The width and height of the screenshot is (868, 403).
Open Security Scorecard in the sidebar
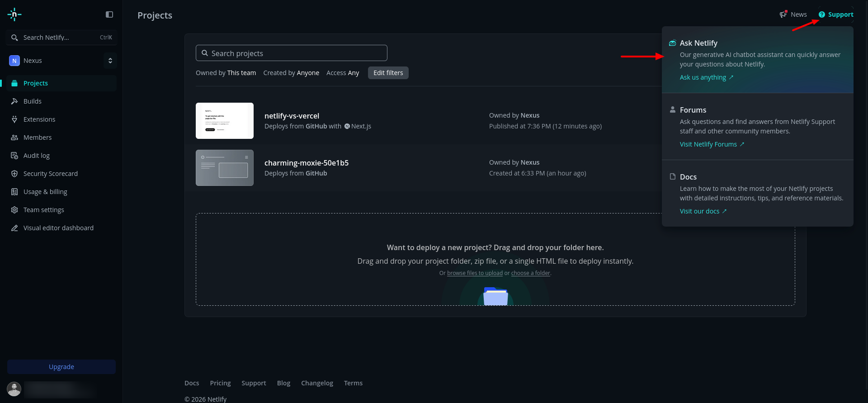coord(61,174)
